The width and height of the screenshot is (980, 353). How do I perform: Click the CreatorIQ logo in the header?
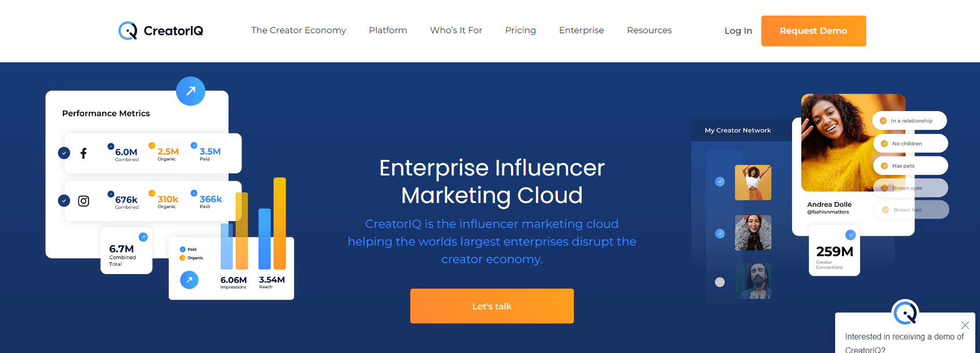160,31
